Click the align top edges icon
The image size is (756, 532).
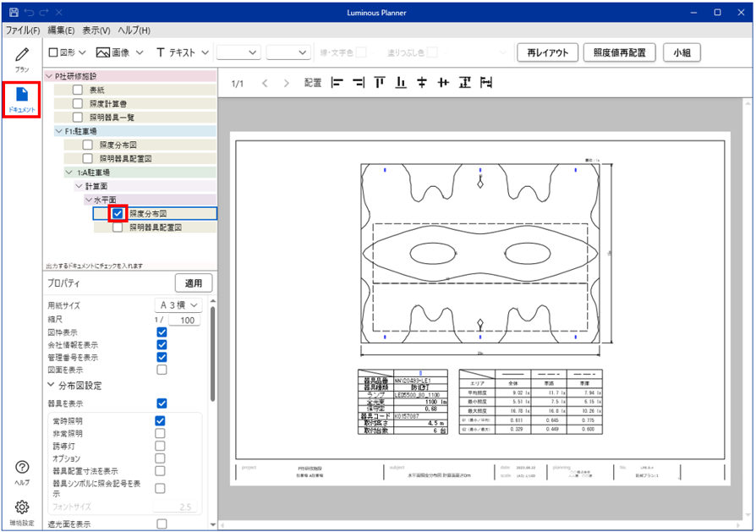[380, 83]
